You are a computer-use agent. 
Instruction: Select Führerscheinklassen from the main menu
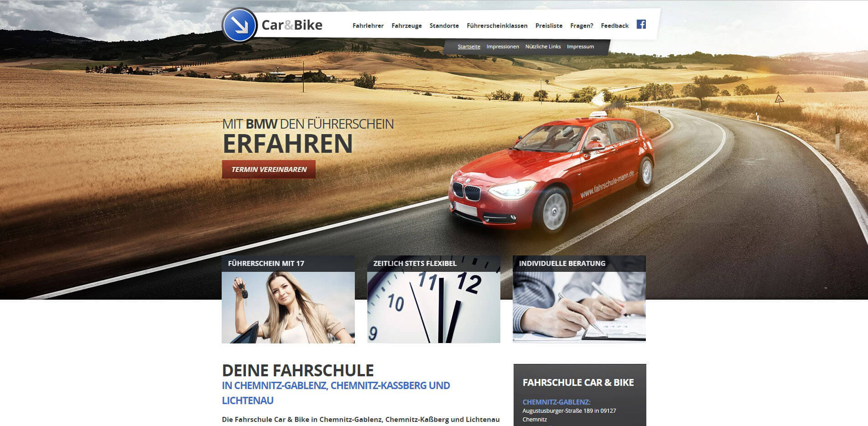click(x=497, y=26)
